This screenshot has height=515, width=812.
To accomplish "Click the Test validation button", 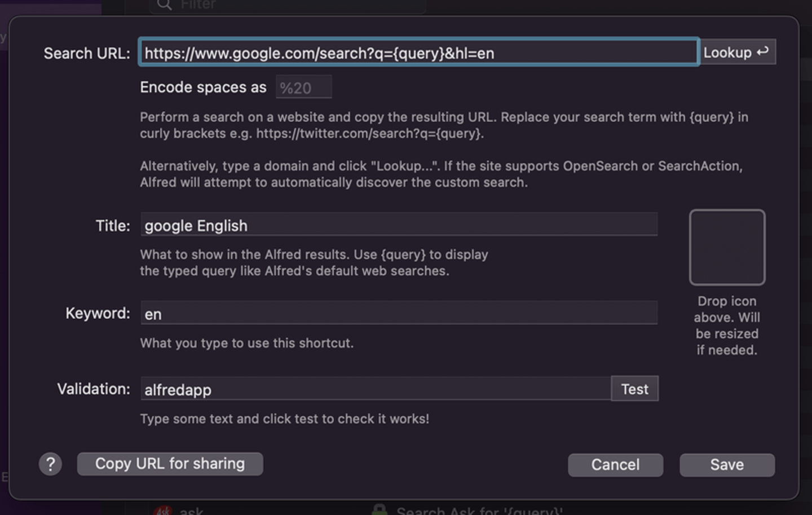I will [634, 389].
